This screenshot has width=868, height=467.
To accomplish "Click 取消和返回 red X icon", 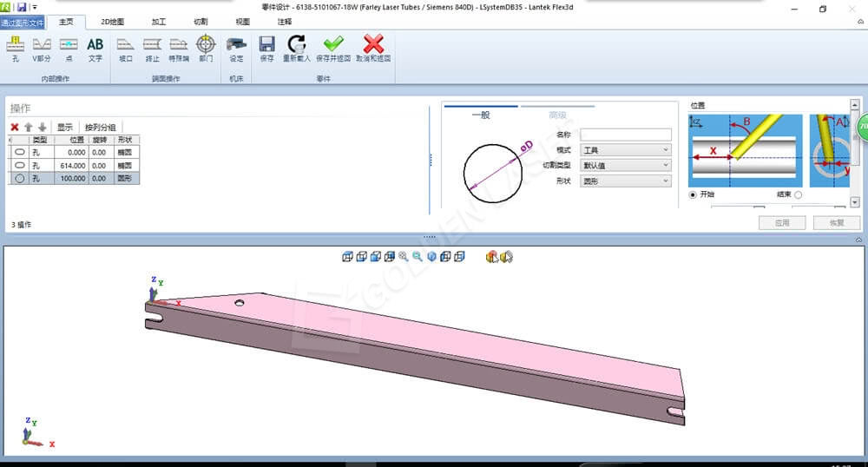I will (x=373, y=48).
